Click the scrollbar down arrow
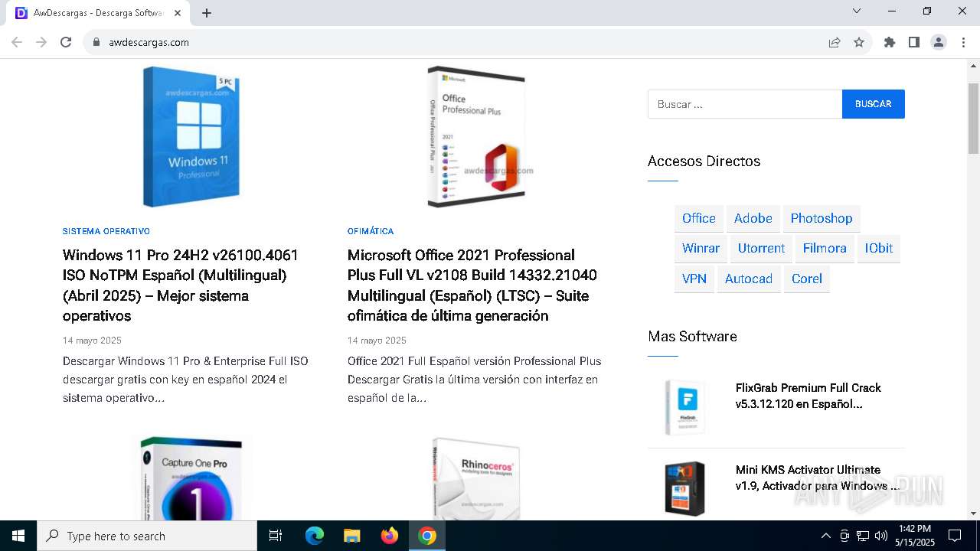Viewport: 980px width, 551px height. pos(973,514)
